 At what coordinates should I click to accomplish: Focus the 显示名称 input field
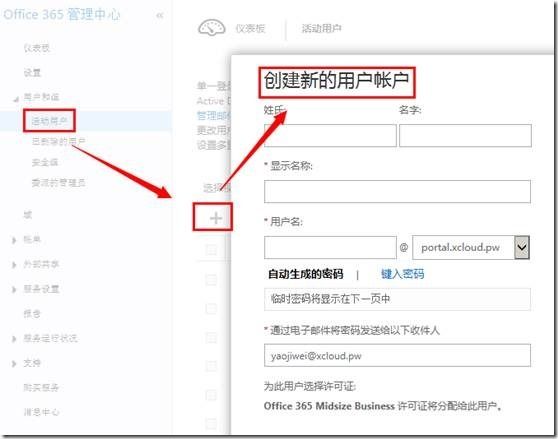(398, 191)
